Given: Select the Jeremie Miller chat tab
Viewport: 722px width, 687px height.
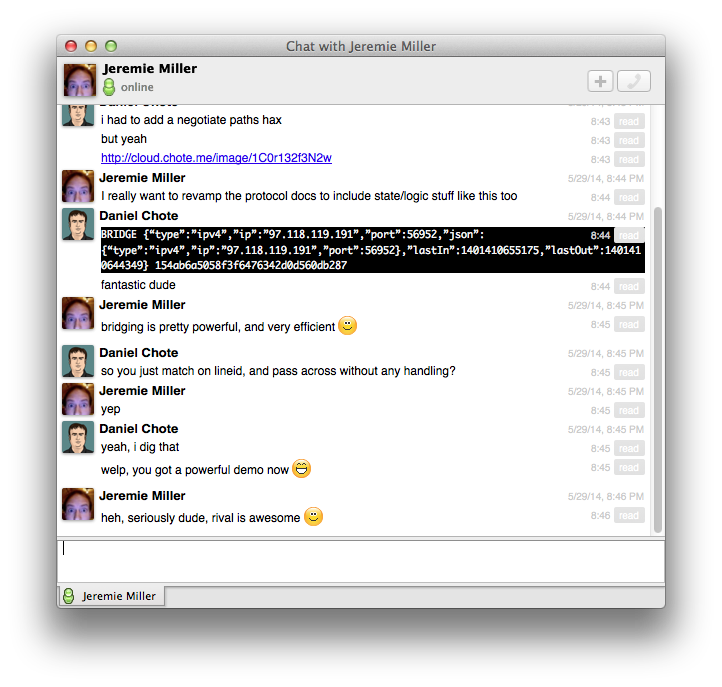Looking at the screenshot, I should point(111,596).
